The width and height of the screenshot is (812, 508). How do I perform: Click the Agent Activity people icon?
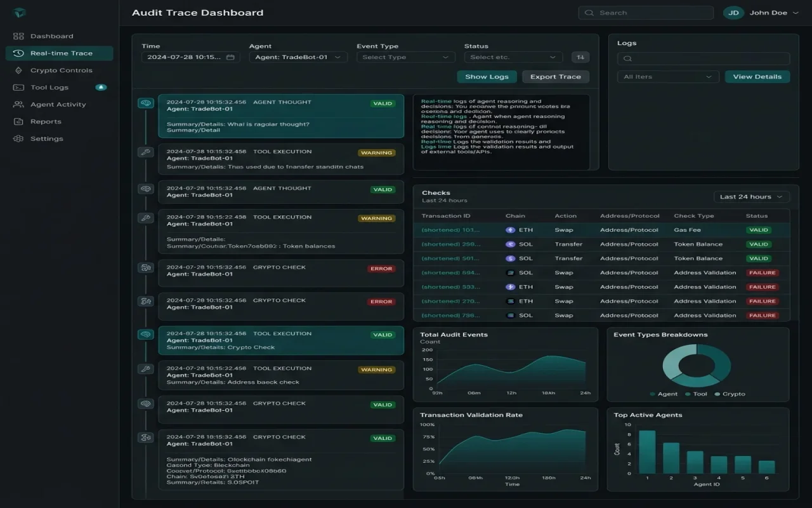[x=18, y=105]
